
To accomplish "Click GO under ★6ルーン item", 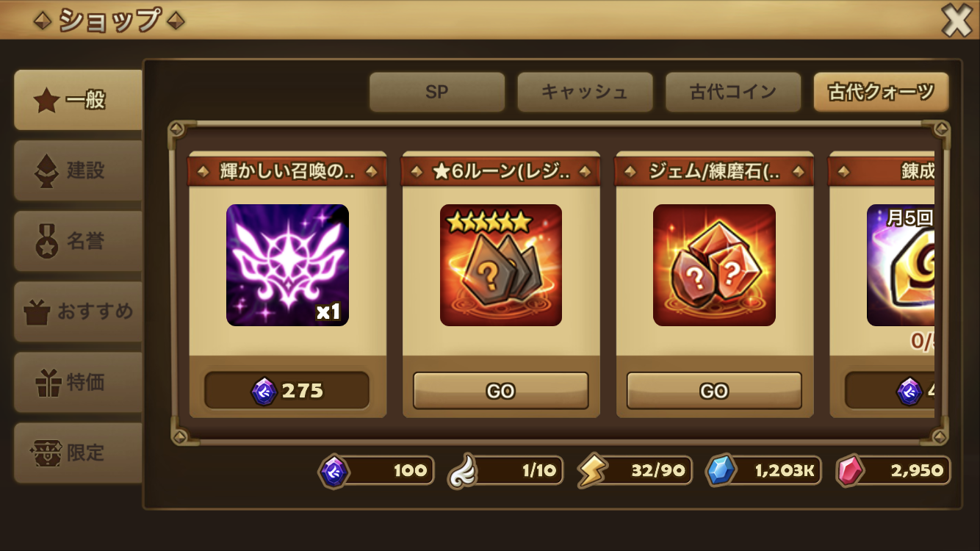I will [x=501, y=391].
